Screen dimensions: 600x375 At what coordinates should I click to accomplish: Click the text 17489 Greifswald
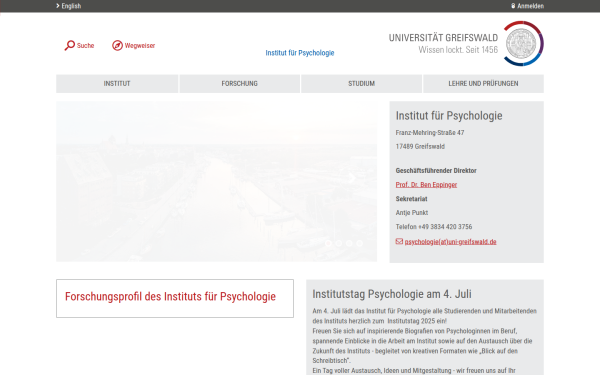(420, 146)
